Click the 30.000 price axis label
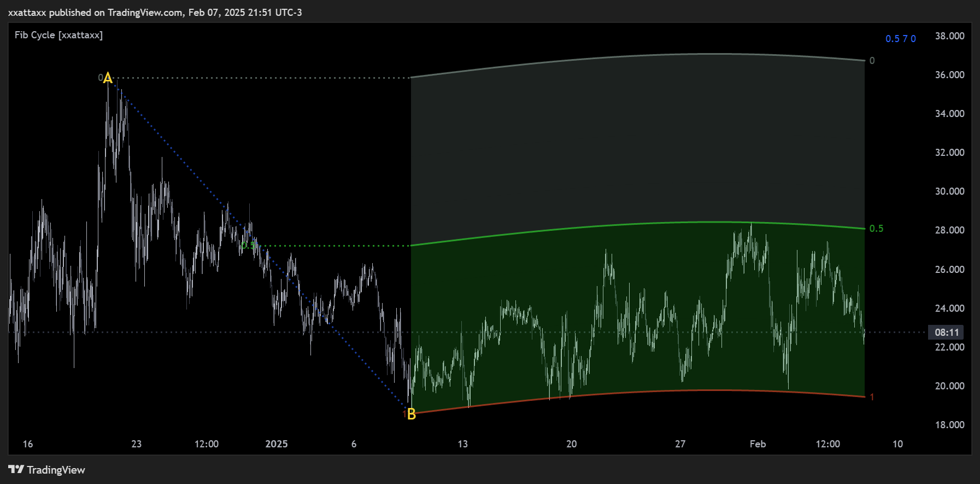The width and height of the screenshot is (980, 484). tap(949, 191)
